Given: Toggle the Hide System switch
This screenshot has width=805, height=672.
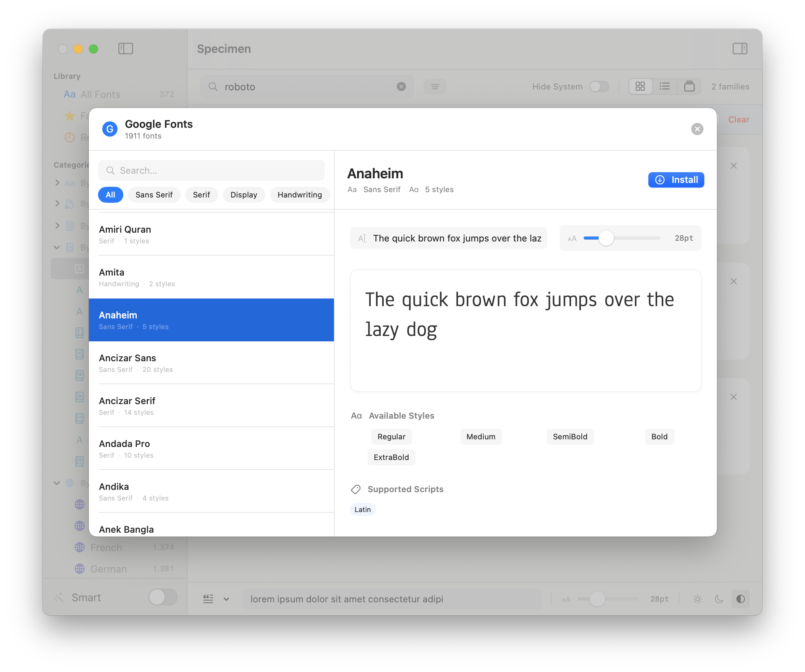Looking at the screenshot, I should coord(599,86).
